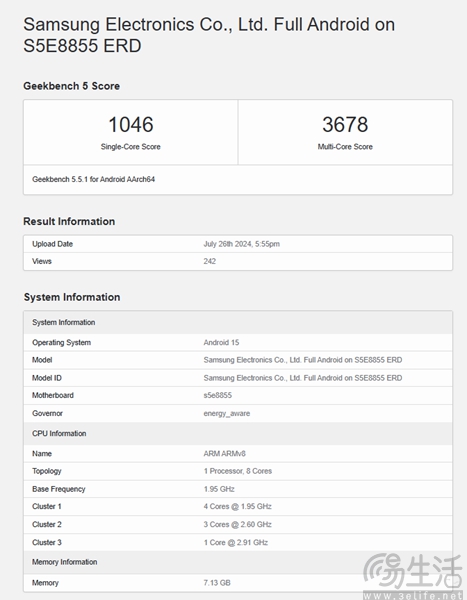Click the Base Frequency label

point(59,489)
